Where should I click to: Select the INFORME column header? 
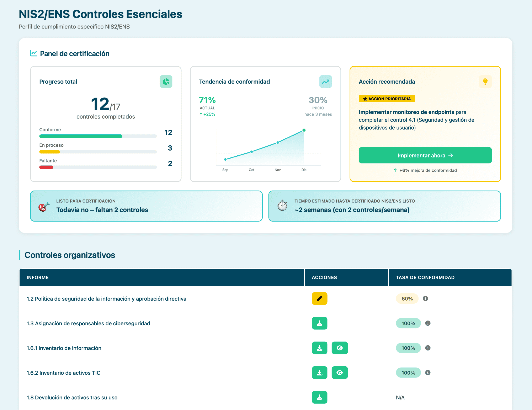pyautogui.click(x=38, y=277)
